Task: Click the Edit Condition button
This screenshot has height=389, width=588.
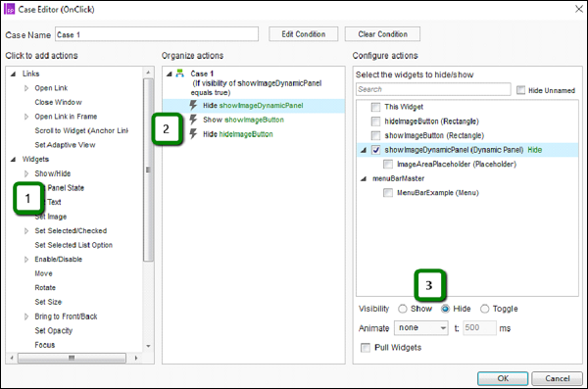Action: pyautogui.click(x=304, y=34)
